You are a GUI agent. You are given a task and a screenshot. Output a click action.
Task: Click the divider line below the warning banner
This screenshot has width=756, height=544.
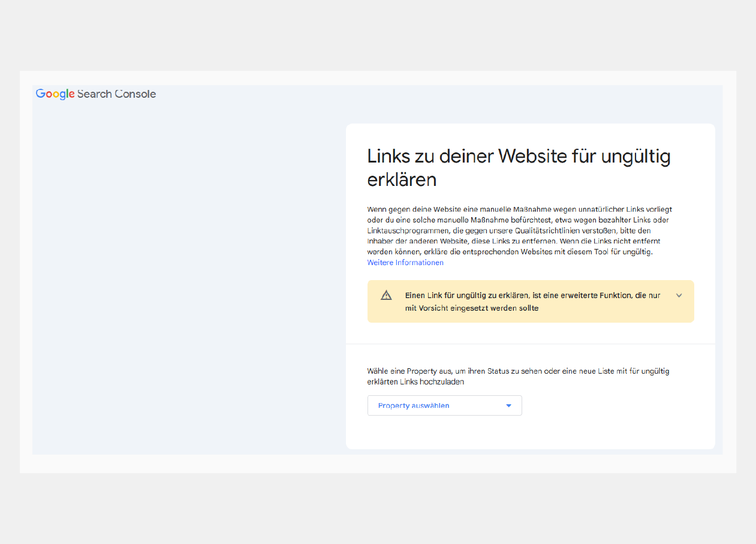530,344
